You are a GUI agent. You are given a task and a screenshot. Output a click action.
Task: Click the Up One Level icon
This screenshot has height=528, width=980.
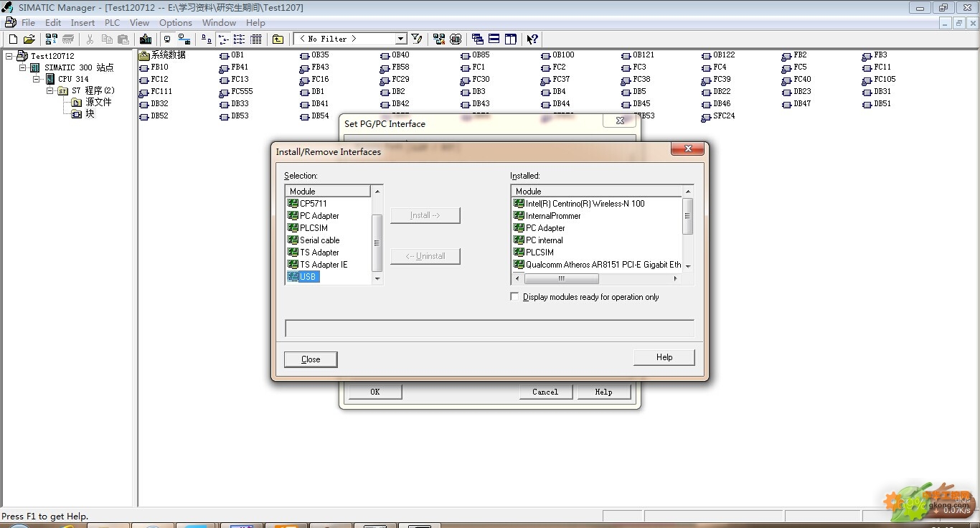coord(278,39)
